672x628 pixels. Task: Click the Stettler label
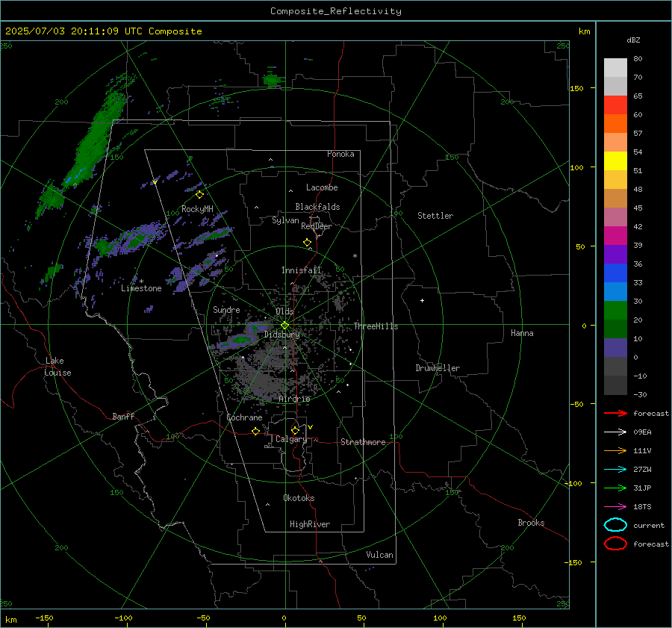(x=435, y=216)
